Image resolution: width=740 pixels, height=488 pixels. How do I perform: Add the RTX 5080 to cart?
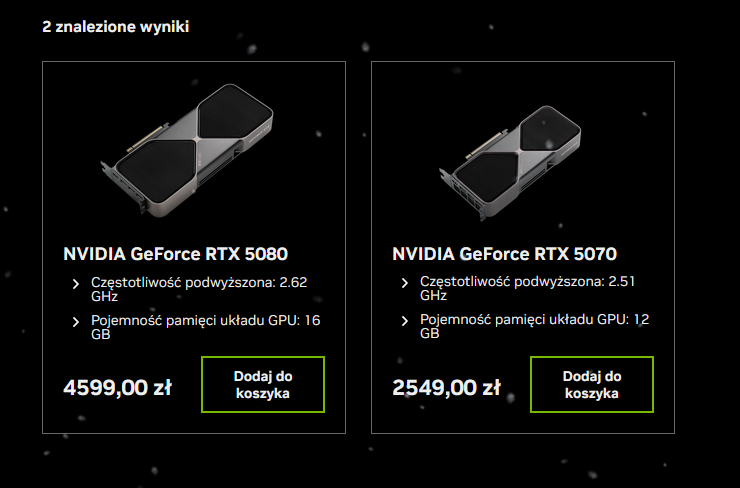point(262,384)
